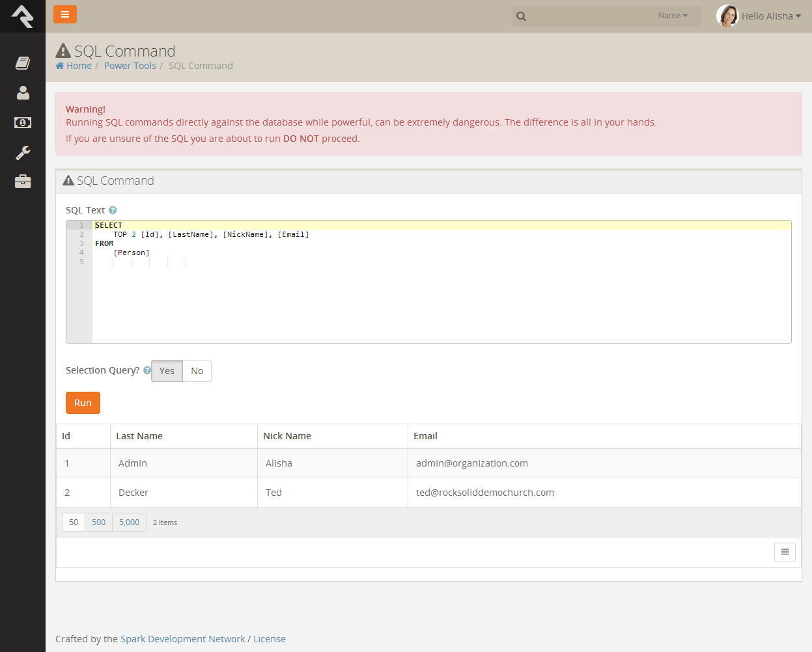Show 500 items per page
This screenshot has height=652, width=812.
tap(98, 522)
